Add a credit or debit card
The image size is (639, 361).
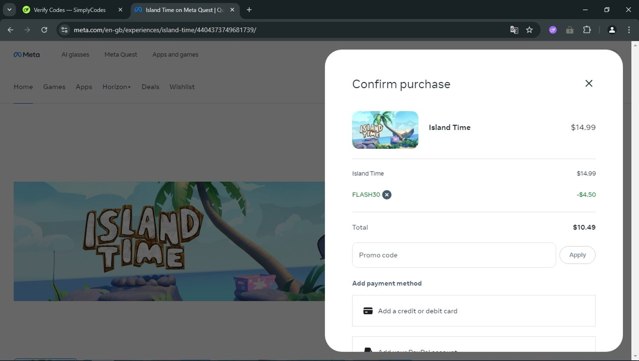tap(474, 311)
